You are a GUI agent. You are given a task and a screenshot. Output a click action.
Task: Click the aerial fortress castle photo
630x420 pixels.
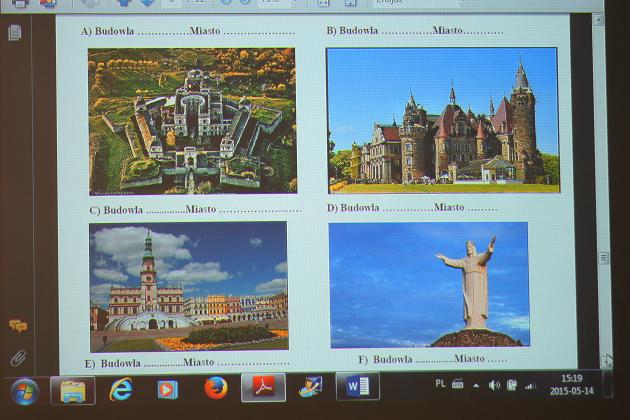(x=192, y=120)
